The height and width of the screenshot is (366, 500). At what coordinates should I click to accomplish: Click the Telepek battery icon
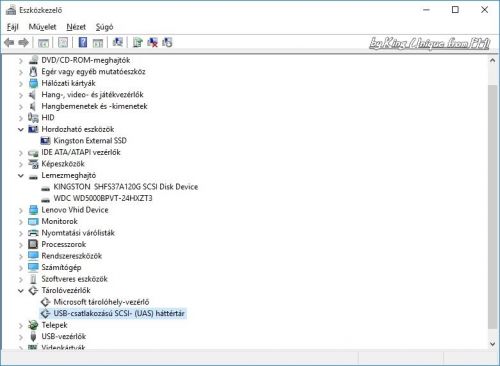click(33, 325)
